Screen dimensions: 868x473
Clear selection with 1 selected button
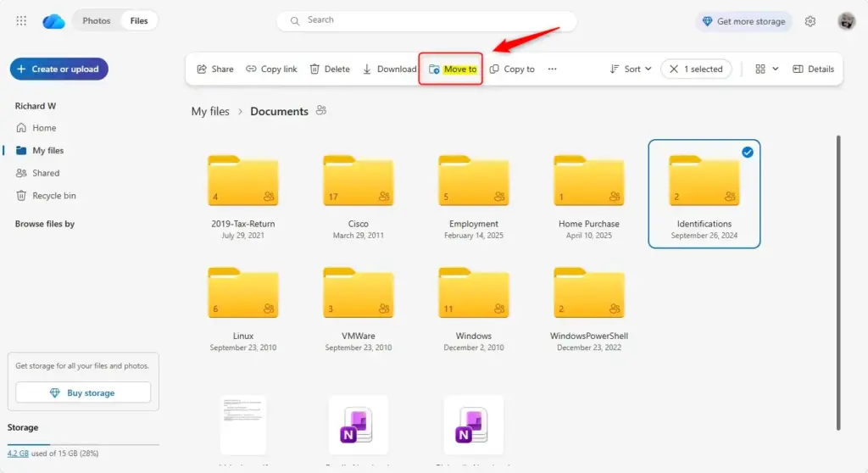pyautogui.click(x=696, y=69)
